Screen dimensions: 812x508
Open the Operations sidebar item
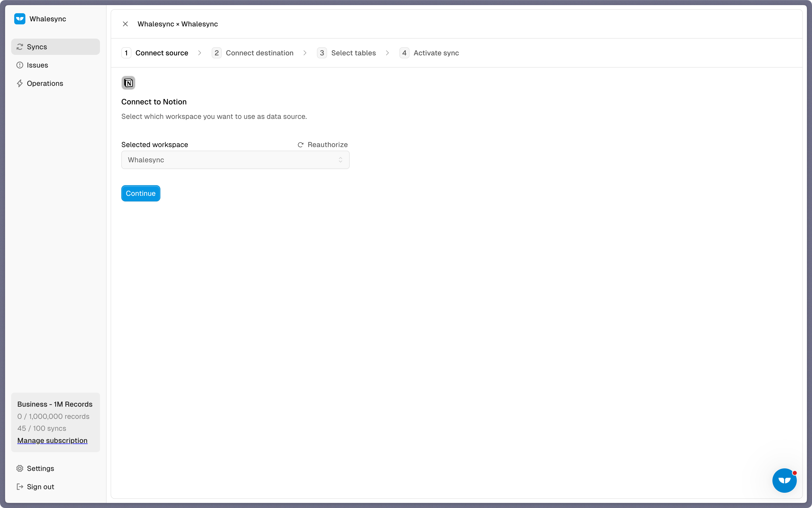click(55, 83)
